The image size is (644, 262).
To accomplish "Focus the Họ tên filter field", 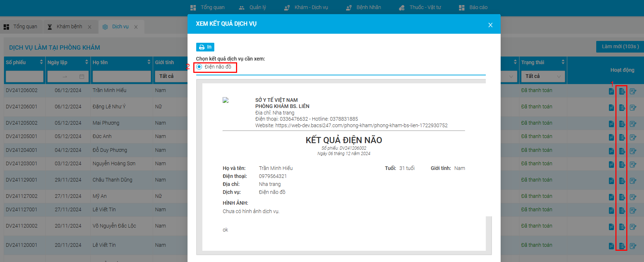I will [x=122, y=76].
